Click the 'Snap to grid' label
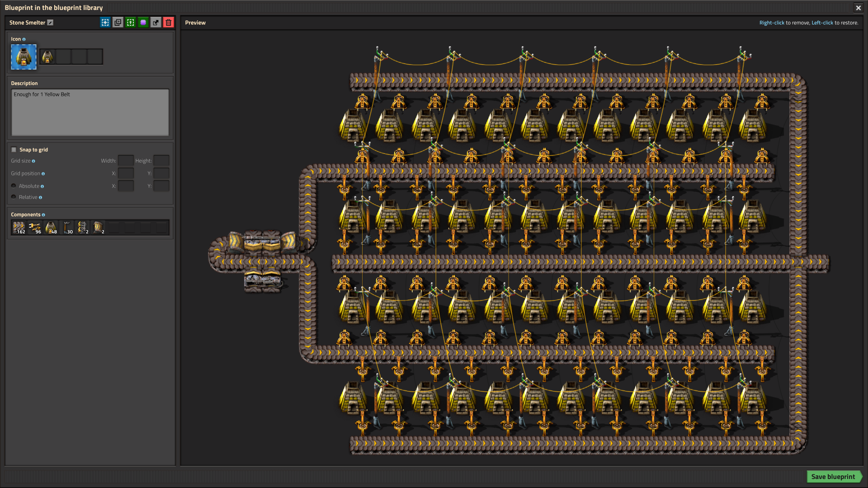 tap(33, 150)
